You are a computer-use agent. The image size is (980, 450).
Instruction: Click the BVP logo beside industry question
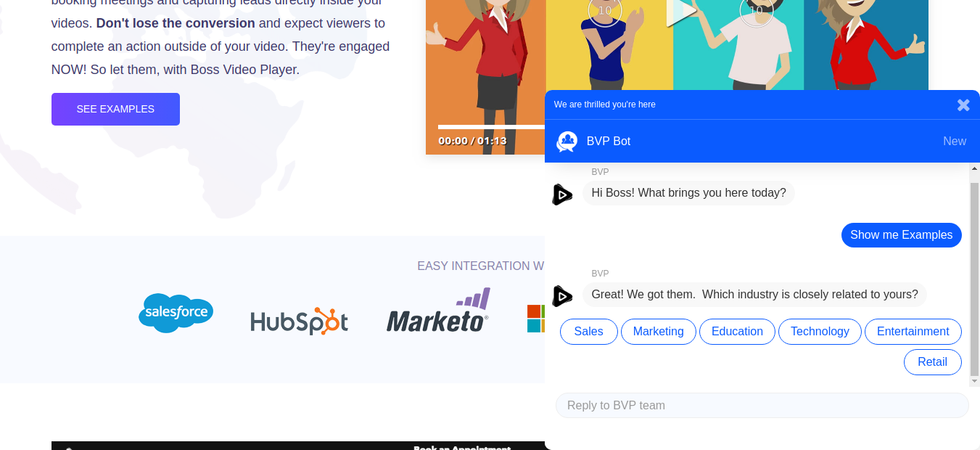coord(562,296)
